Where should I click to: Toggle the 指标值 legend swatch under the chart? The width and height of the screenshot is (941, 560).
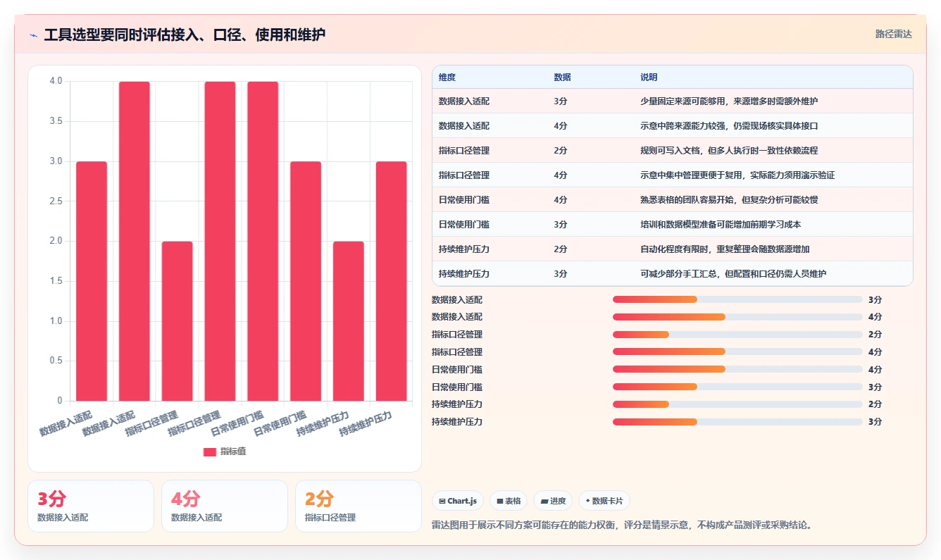coord(210,452)
